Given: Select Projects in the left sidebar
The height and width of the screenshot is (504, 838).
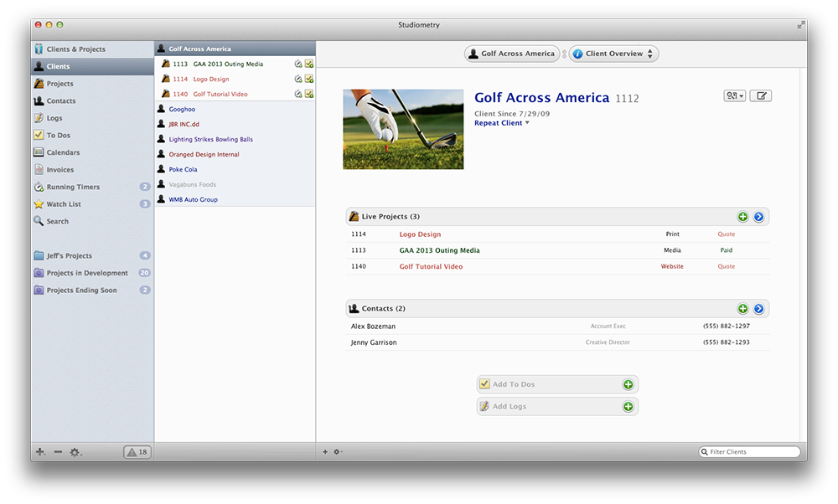Looking at the screenshot, I should (59, 84).
